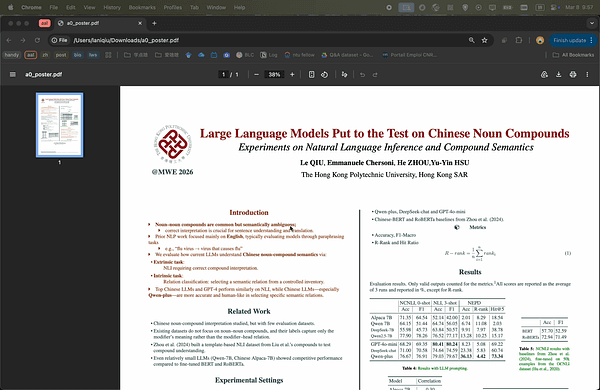Open the Portail Emploi CNR bookmark
Screen dimensions: 600x390
[409, 55]
